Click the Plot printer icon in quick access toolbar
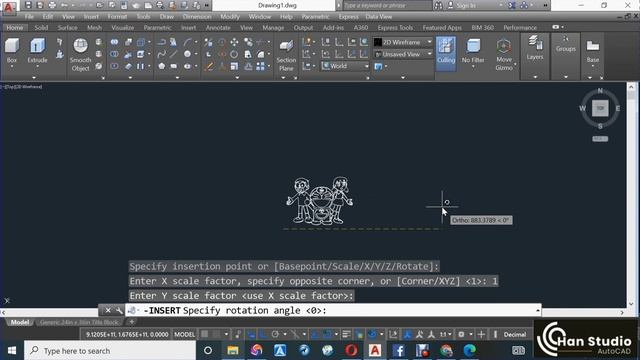Image resolution: width=640 pixels, height=360 pixels. coord(52,5)
